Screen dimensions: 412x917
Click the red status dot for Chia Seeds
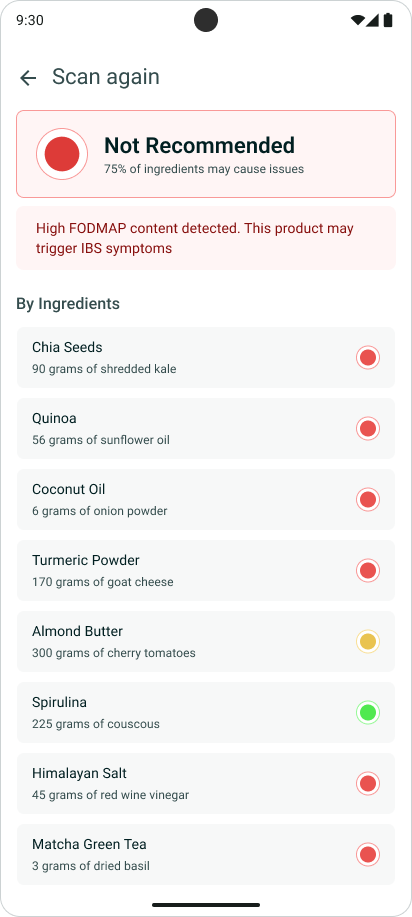coord(368,357)
